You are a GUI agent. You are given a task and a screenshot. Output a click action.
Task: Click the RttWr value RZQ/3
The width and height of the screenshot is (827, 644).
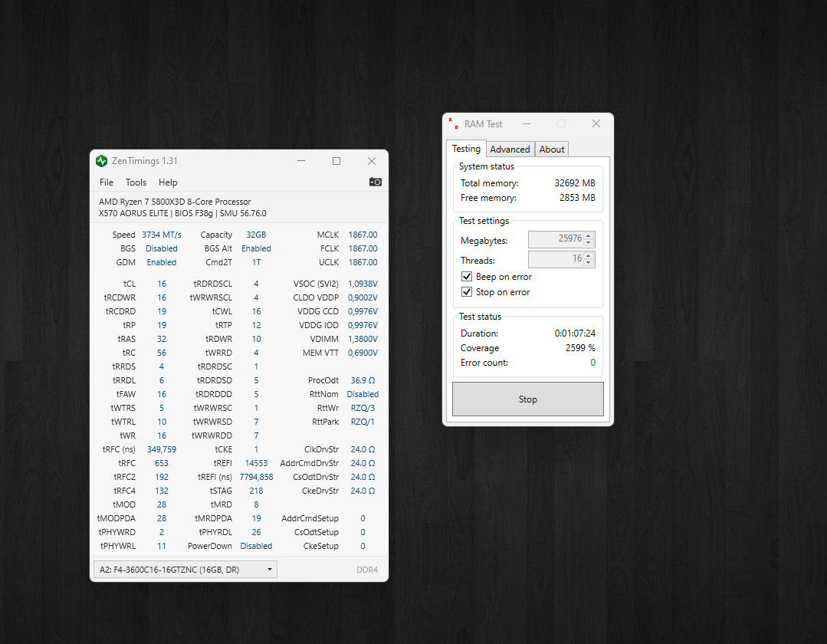click(x=363, y=408)
